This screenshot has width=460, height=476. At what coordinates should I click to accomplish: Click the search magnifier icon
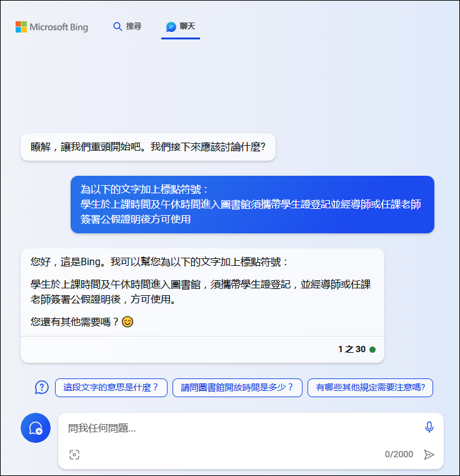click(x=117, y=27)
